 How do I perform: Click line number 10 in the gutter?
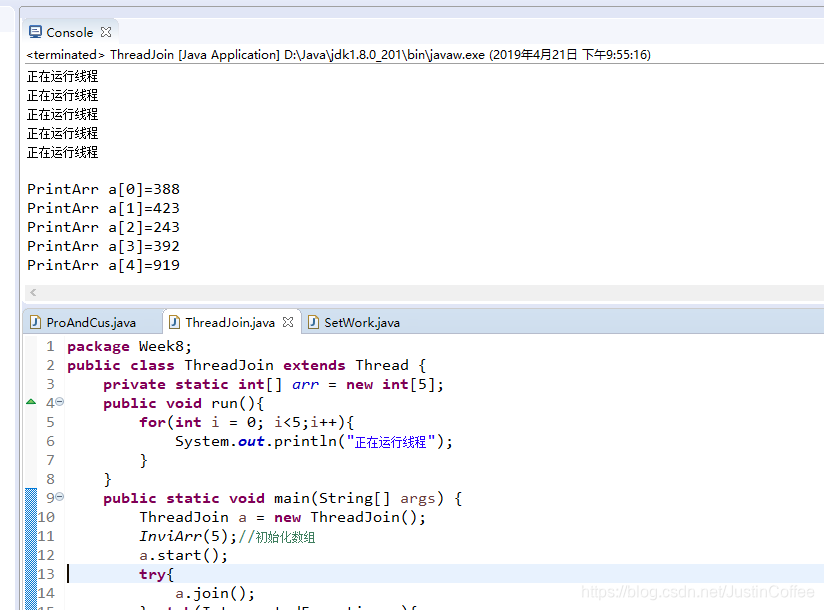point(46,517)
